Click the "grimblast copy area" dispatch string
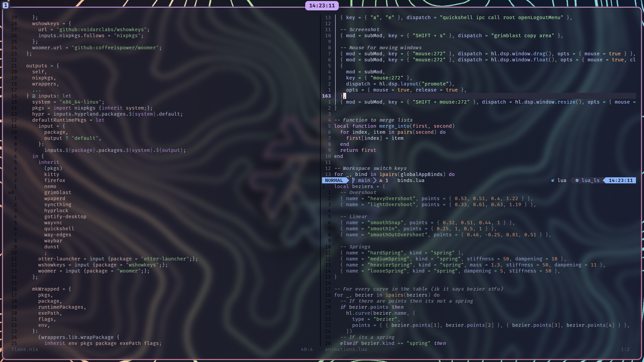Image resolution: width=644 pixels, height=362 pixels. pos(523,36)
